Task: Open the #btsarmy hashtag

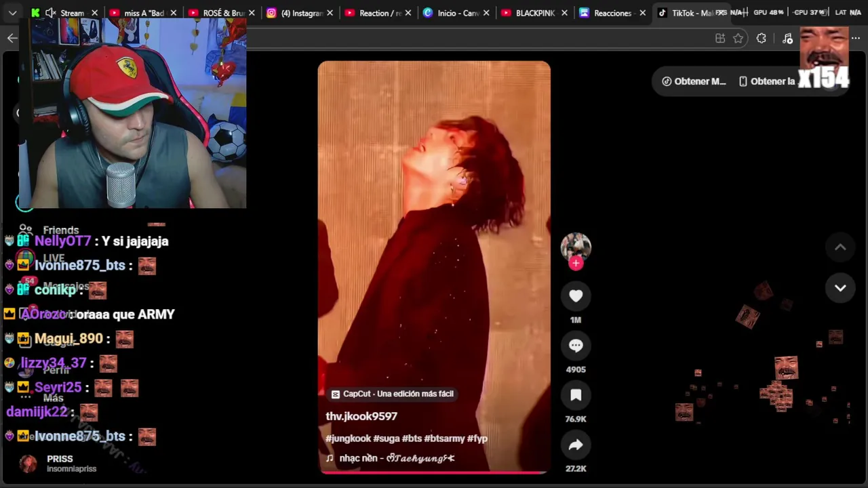Action: tap(444, 439)
